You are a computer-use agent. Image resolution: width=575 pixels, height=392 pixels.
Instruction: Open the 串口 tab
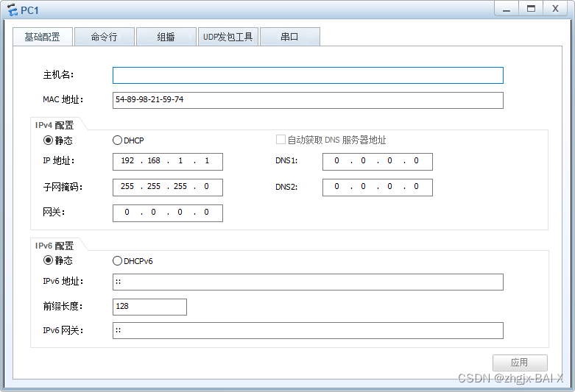click(289, 37)
